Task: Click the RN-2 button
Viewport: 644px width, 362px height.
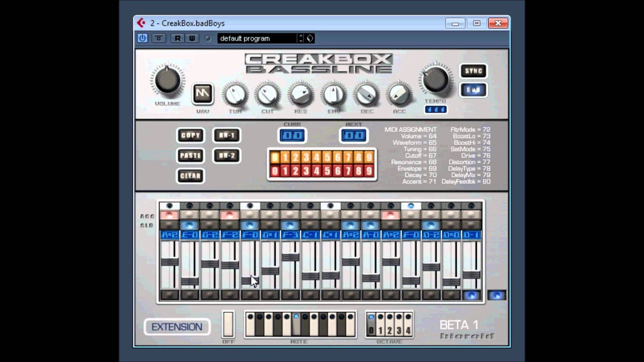Action: pyautogui.click(x=226, y=155)
